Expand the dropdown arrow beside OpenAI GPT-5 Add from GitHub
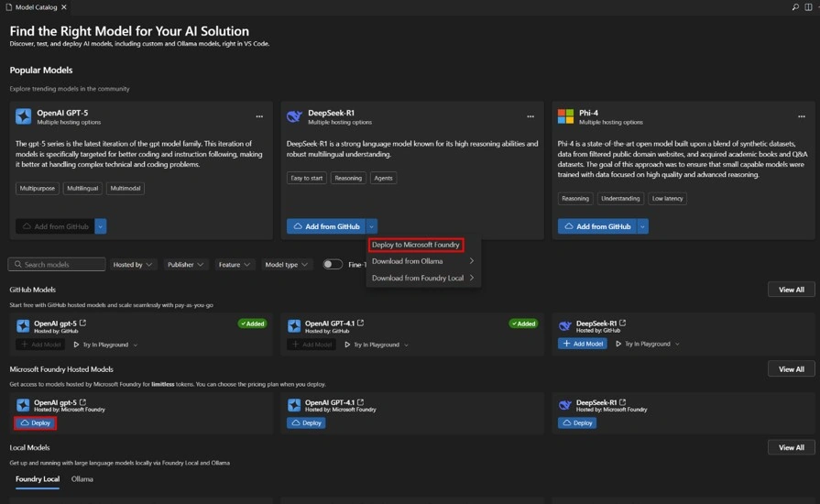820x504 pixels. pos(101,226)
